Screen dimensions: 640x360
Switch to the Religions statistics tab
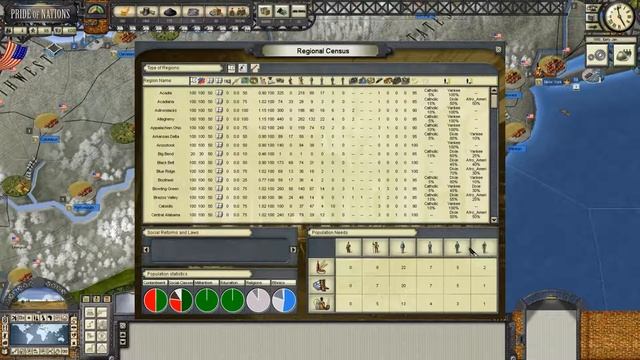pyautogui.click(x=257, y=282)
